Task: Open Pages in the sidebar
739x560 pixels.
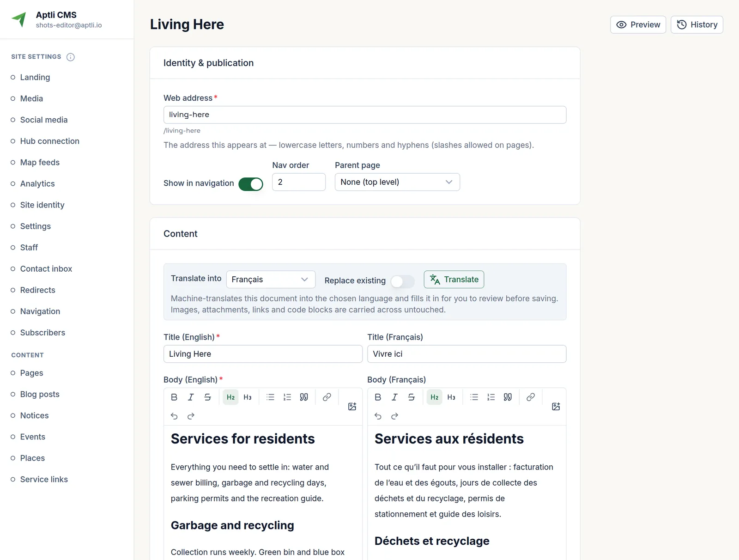Action: click(x=31, y=373)
